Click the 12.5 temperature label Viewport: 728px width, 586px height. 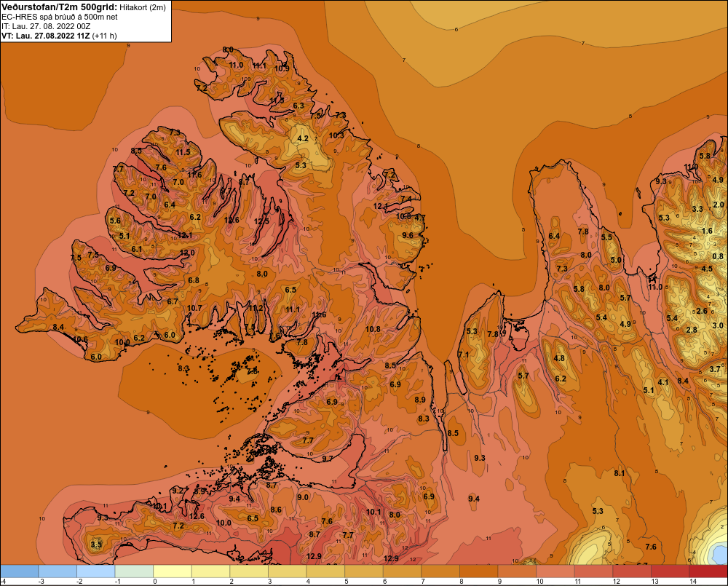tap(261, 221)
